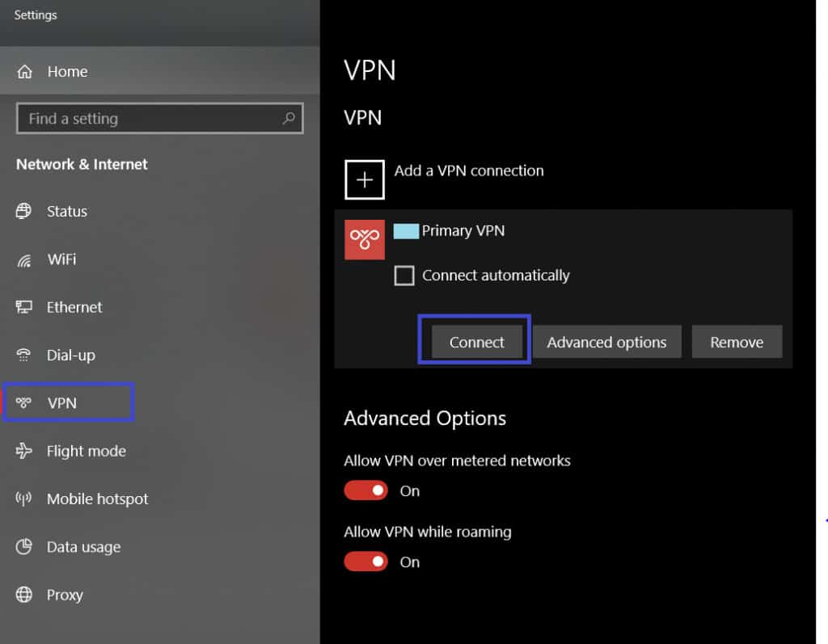This screenshot has height=644, width=828.
Task: Click the Connect button for Primary VPN
Action: (x=475, y=341)
